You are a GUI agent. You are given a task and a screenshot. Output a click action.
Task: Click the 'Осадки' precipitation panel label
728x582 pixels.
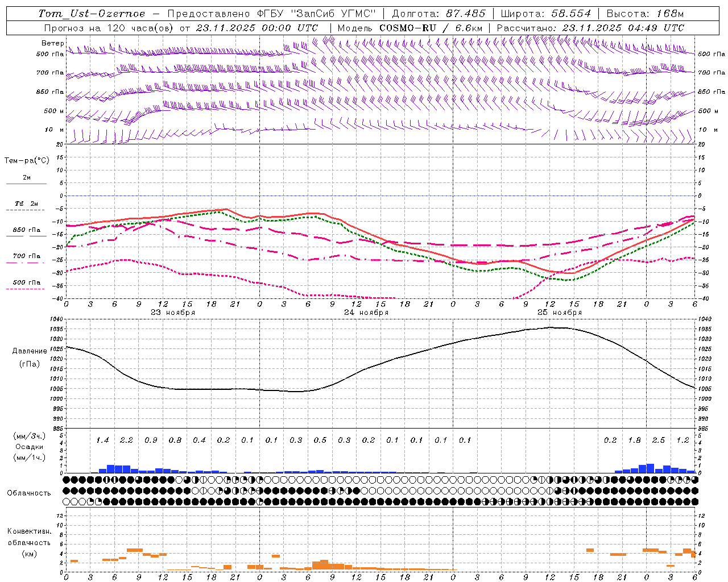point(29,447)
